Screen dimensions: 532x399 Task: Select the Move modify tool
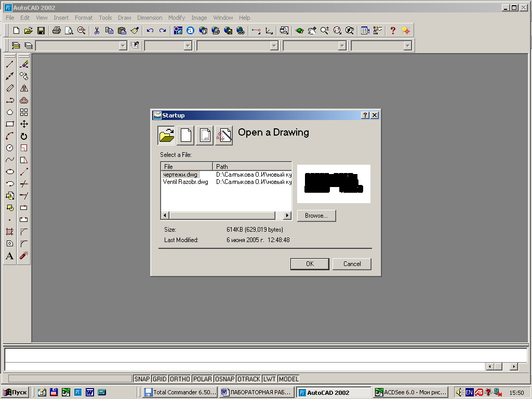pos(24,124)
